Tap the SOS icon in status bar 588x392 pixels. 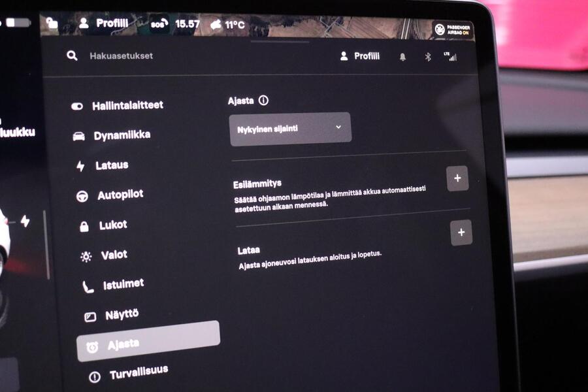coord(159,24)
